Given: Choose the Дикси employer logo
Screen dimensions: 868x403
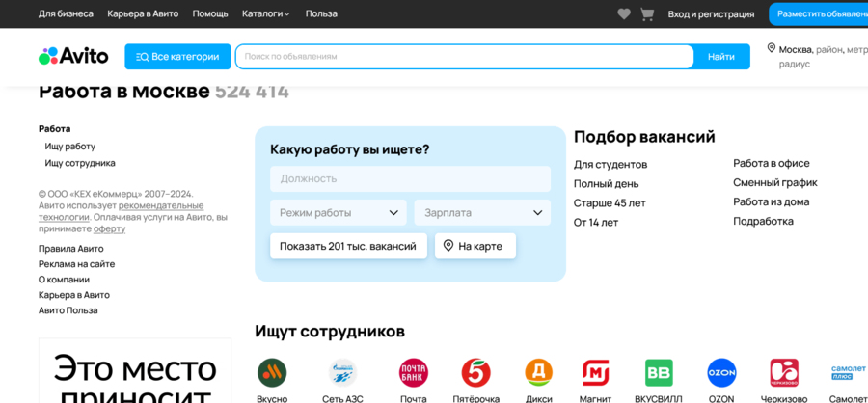Looking at the screenshot, I should (538, 372).
